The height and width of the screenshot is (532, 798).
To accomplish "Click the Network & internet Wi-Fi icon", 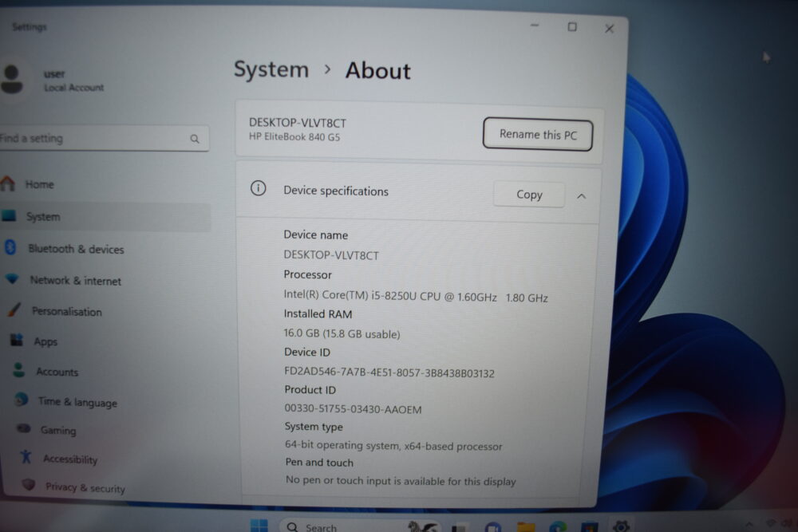I will coord(12,278).
